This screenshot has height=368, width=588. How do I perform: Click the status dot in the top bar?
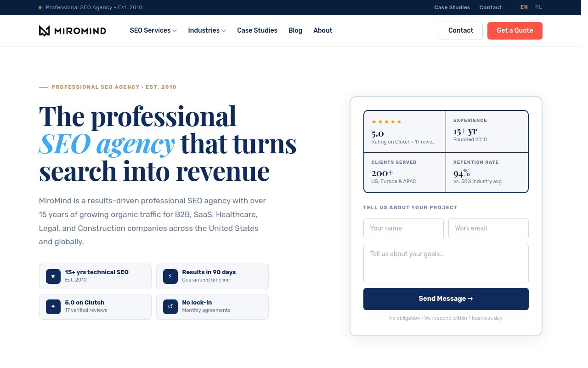point(40,7)
